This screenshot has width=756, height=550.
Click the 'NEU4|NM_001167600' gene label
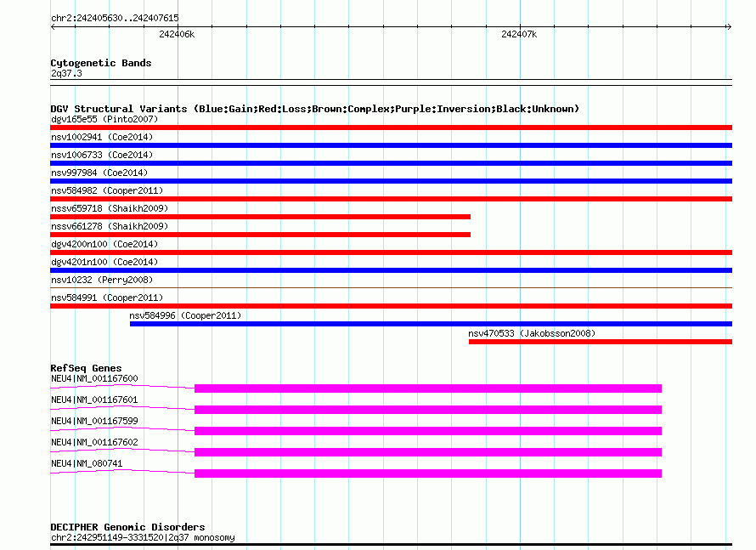[x=94, y=379]
